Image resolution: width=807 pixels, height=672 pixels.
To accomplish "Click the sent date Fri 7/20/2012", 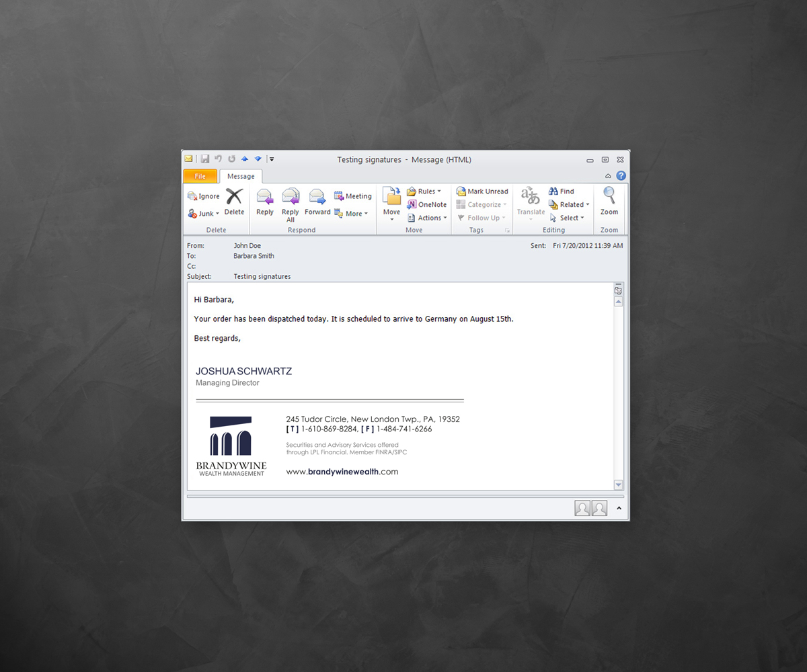I will tap(588, 246).
